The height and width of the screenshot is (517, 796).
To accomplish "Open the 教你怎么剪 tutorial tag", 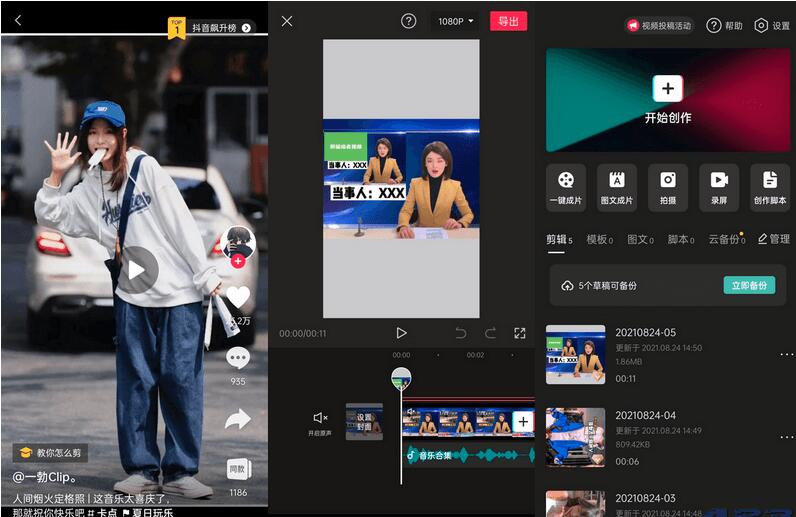I will 50,453.
